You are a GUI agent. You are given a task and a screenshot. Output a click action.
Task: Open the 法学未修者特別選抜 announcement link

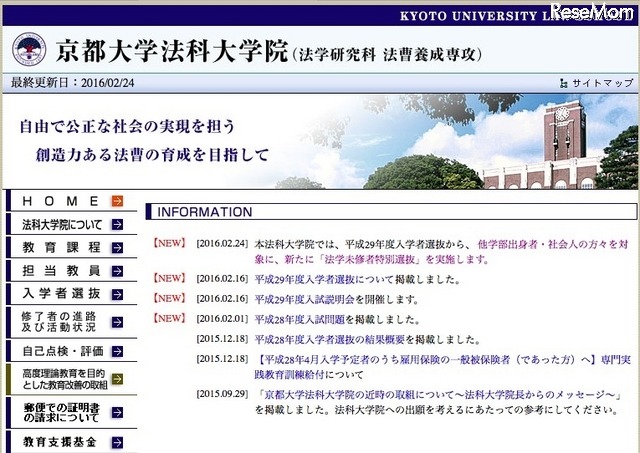pos(441,252)
